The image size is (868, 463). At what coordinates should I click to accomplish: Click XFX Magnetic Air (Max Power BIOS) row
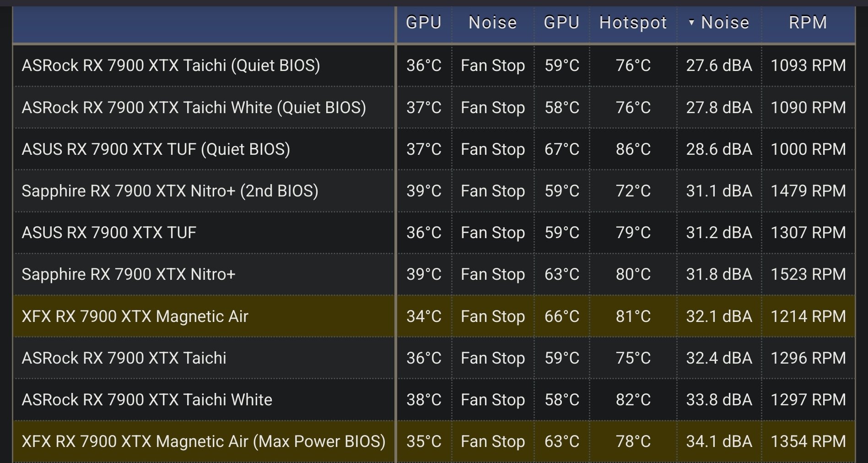click(x=203, y=441)
